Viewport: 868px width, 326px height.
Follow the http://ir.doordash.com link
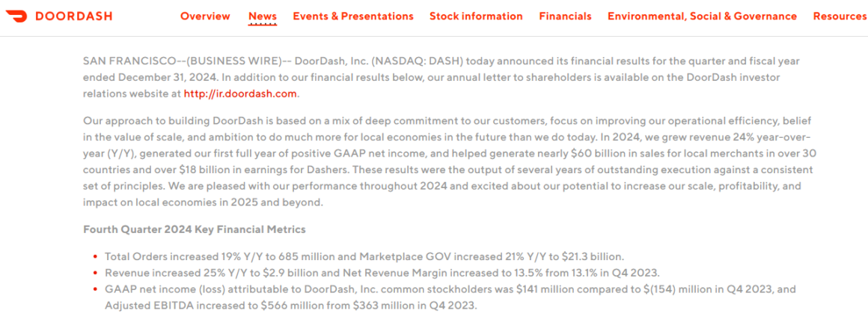(240, 93)
